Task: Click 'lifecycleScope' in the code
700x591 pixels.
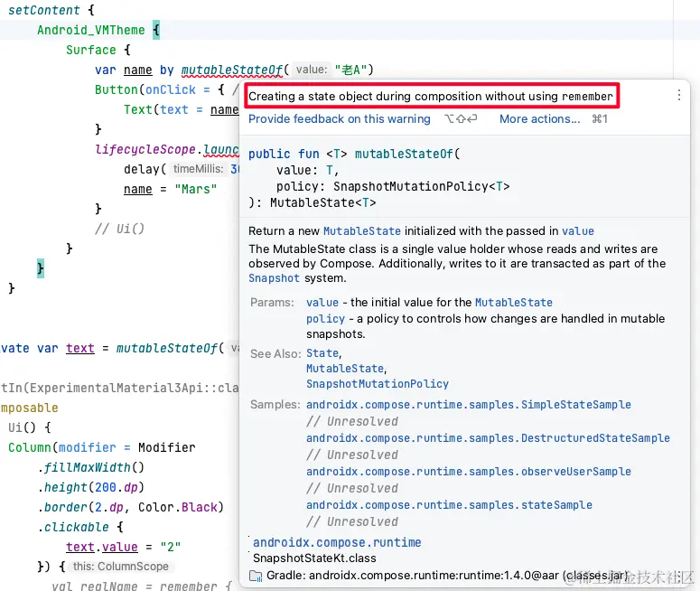Action: (145, 149)
